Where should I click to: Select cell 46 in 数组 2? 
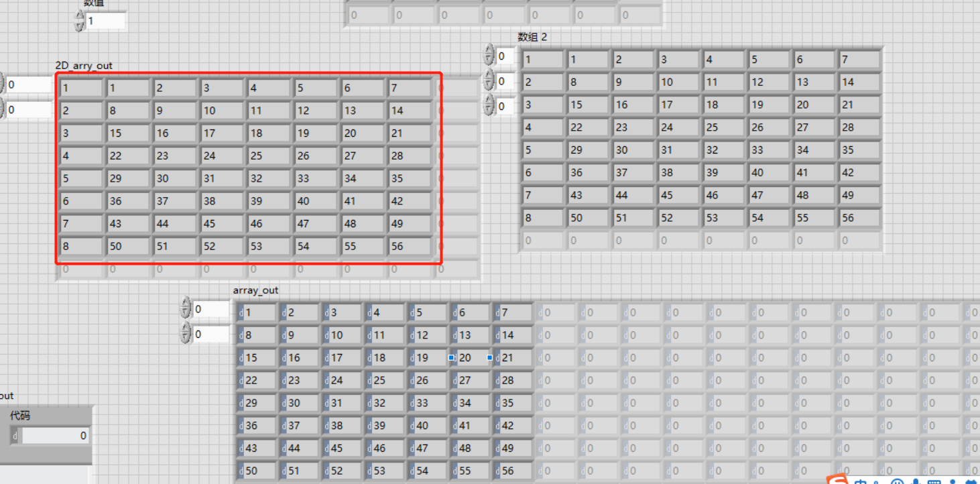click(x=724, y=195)
